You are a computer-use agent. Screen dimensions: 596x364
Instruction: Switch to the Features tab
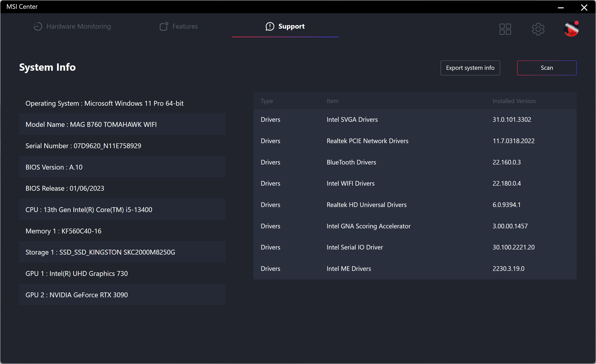pyautogui.click(x=179, y=26)
